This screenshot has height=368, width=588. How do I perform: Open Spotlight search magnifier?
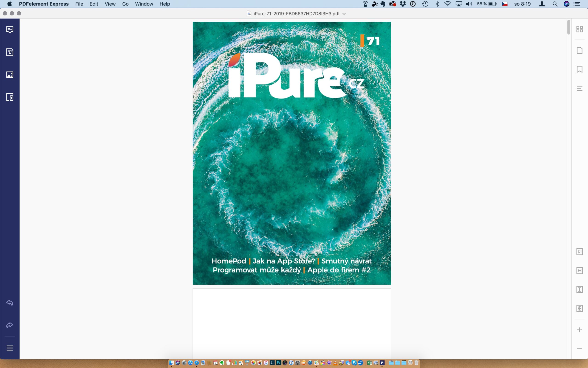click(555, 4)
